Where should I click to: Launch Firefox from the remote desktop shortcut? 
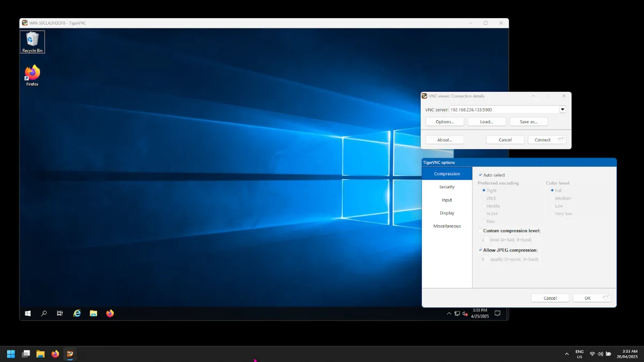[32, 76]
